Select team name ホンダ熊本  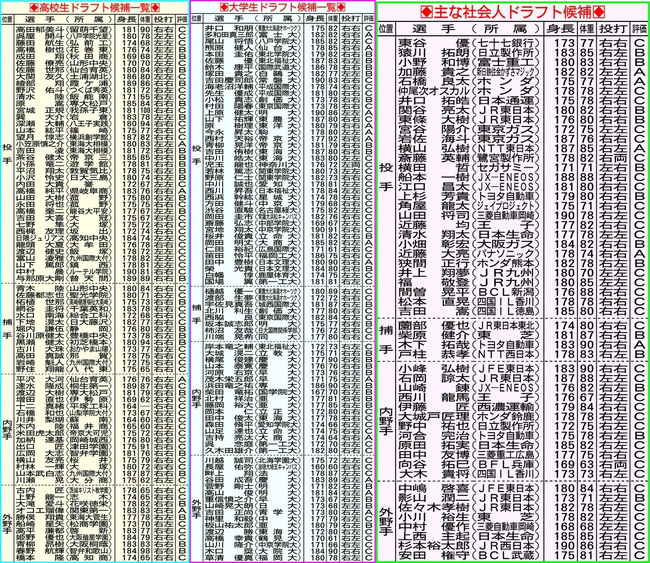click(506, 263)
